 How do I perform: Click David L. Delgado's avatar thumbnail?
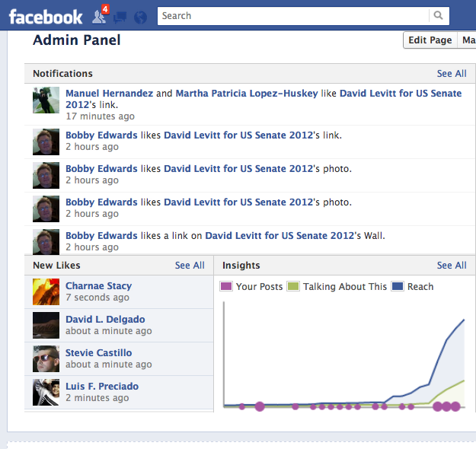coord(46,325)
